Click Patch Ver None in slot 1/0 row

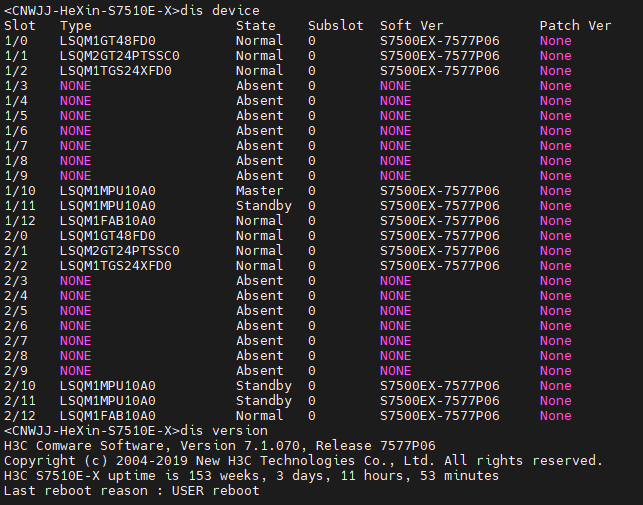[556, 41]
